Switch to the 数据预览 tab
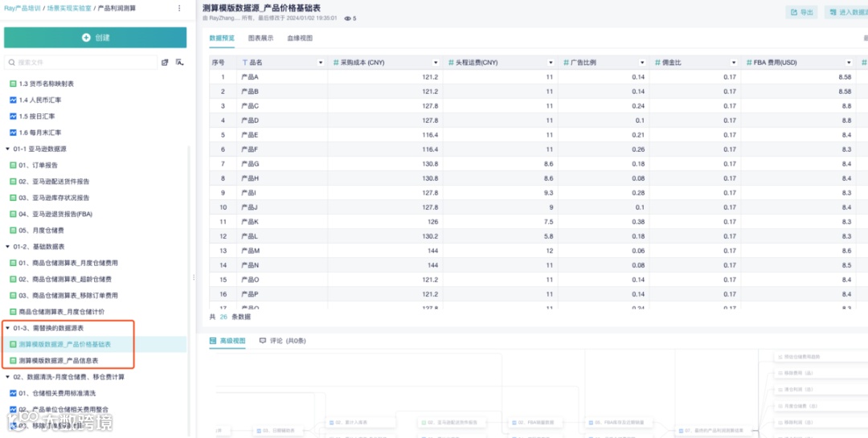Image resolution: width=868 pixels, height=438 pixels. (x=222, y=39)
